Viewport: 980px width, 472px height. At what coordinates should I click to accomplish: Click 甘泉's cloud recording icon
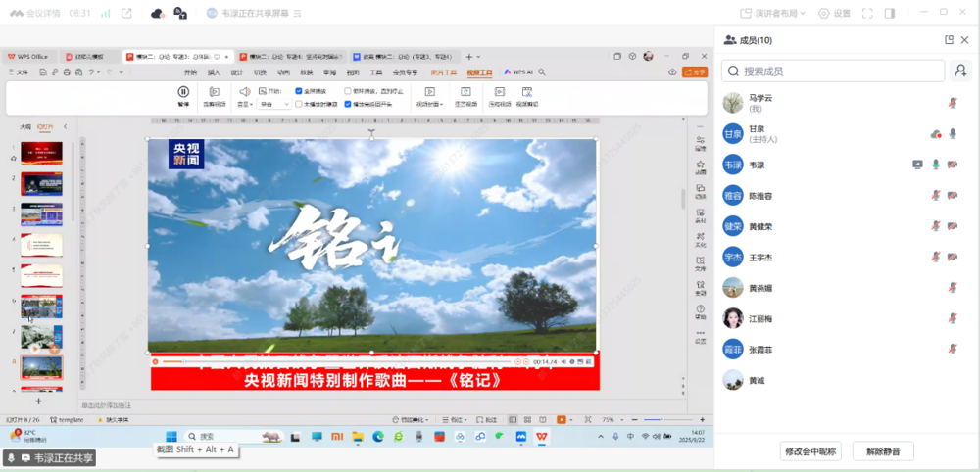[936, 133]
